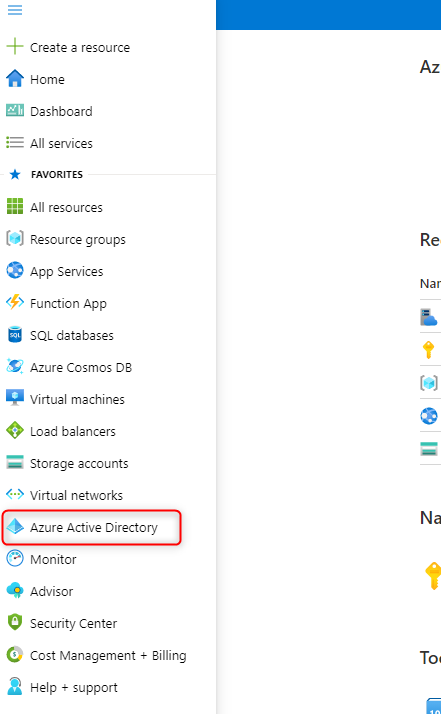
Task: Go to Virtual machines
Action: point(77,399)
